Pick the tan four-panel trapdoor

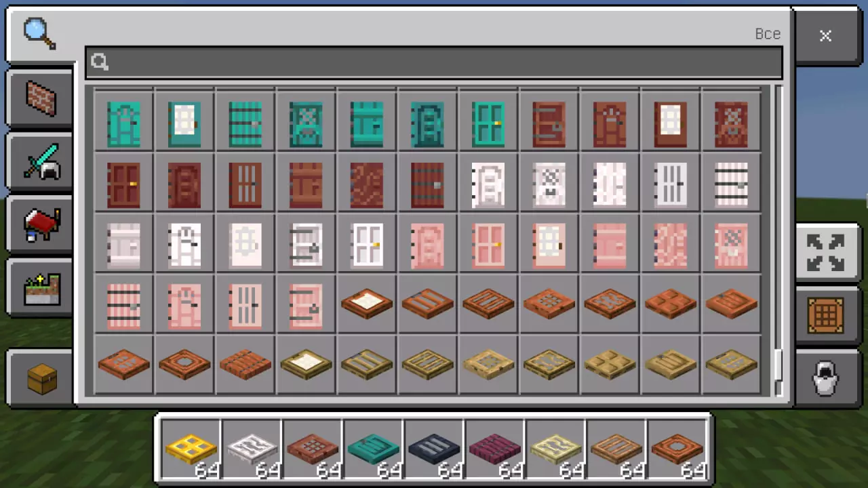click(x=610, y=365)
